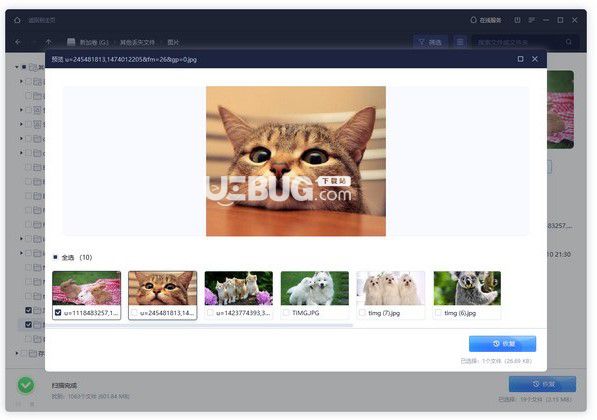Screen dimensions: 597x420
Task: Click the 全选 (10) label
Action: (x=77, y=257)
